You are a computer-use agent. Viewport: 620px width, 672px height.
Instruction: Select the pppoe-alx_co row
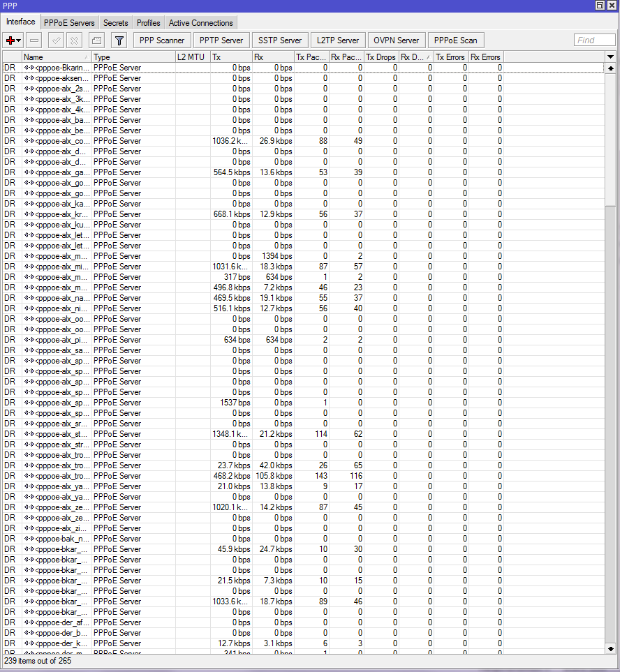point(304,141)
